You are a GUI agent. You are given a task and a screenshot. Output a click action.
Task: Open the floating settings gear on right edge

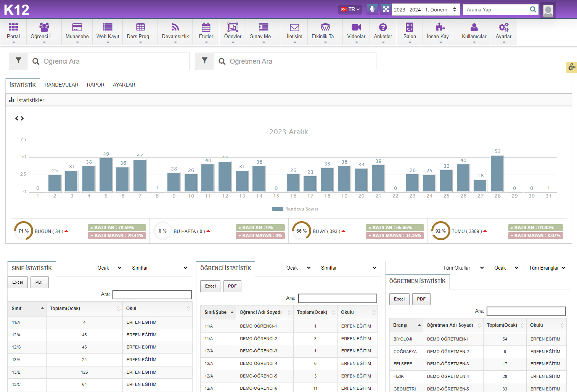[x=572, y=67]
